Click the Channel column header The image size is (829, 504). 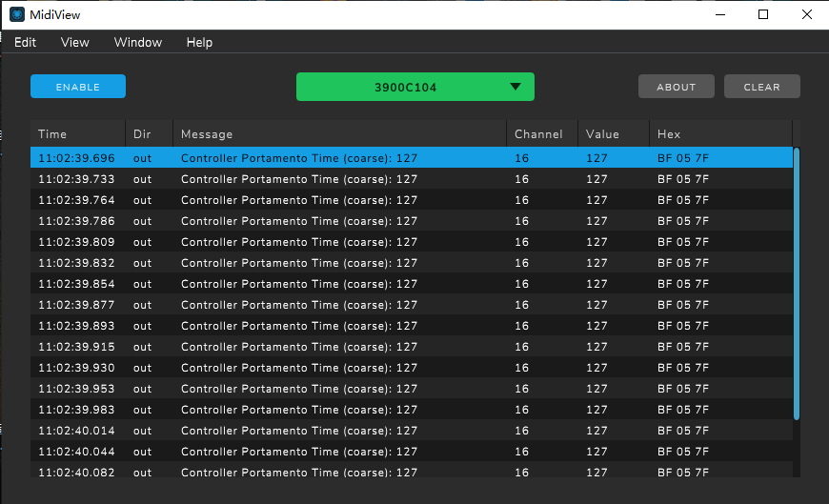tap(538, 134)
